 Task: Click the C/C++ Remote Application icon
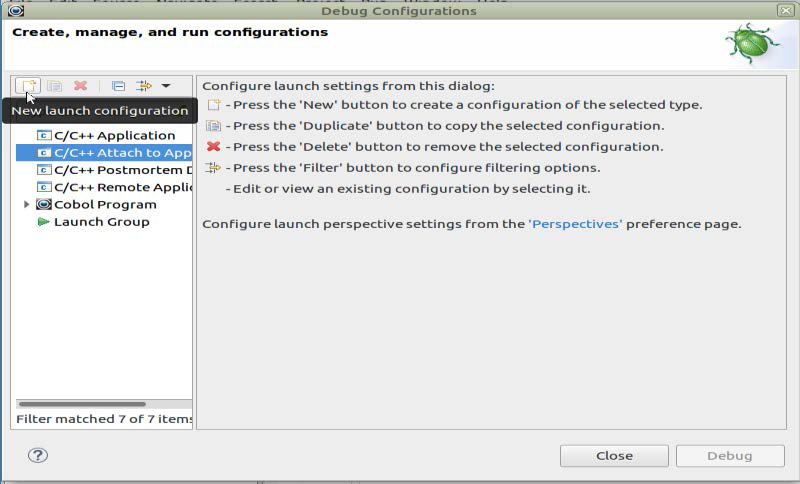click(44, 187)
